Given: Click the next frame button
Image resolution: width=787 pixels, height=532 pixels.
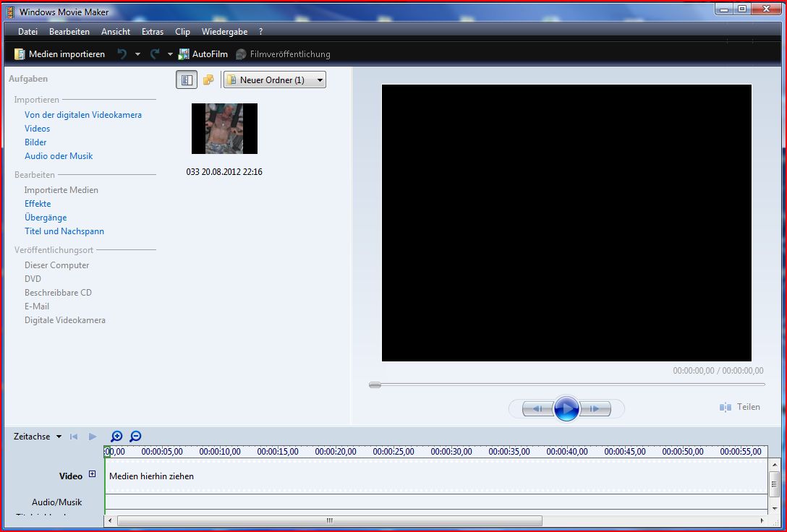Looking at the screenshot, I should coord(595,408).
